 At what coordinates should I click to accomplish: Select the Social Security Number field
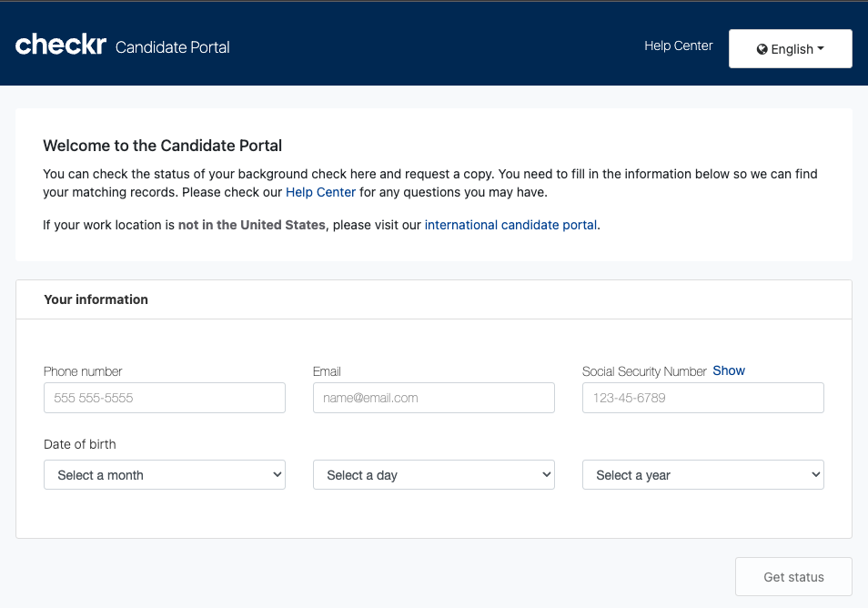point(702,398)
